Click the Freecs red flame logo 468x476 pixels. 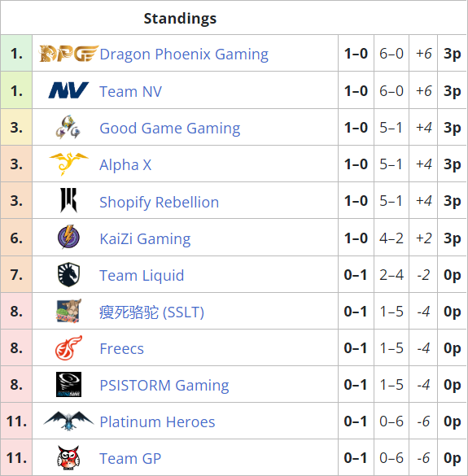tap(68, 348)
